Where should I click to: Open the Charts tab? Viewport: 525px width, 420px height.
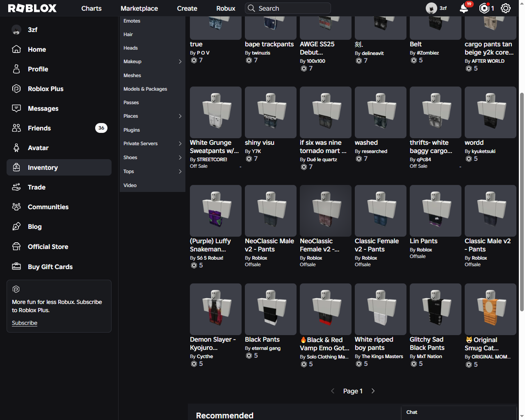point(91,8)
